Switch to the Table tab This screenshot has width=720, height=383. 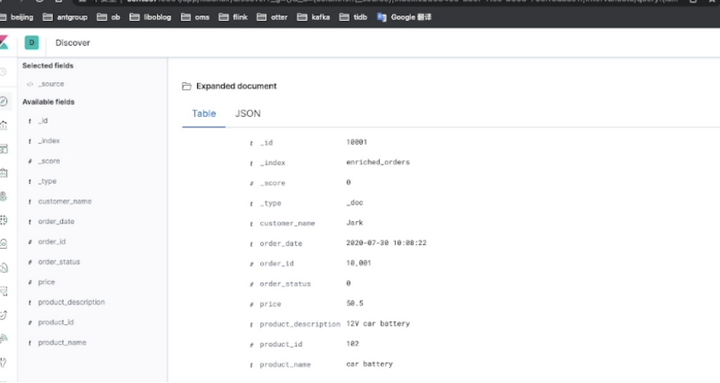pos(204,113)
